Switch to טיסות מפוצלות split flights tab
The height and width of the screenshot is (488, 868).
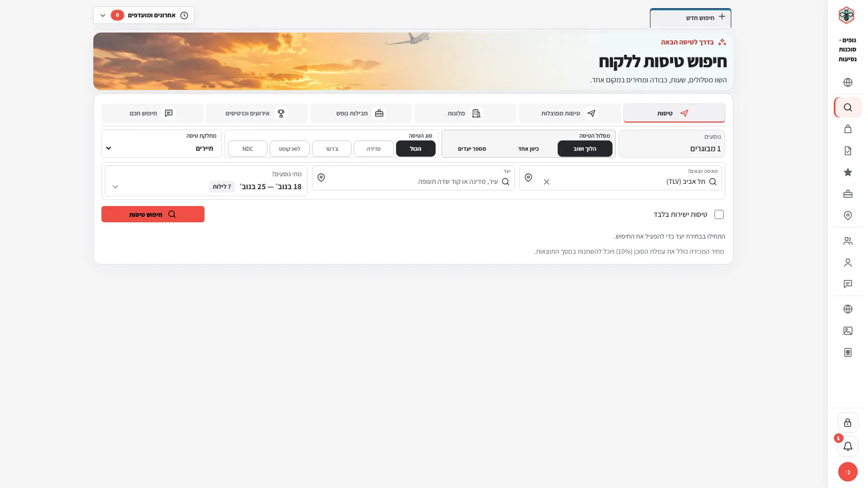(570, 113)
